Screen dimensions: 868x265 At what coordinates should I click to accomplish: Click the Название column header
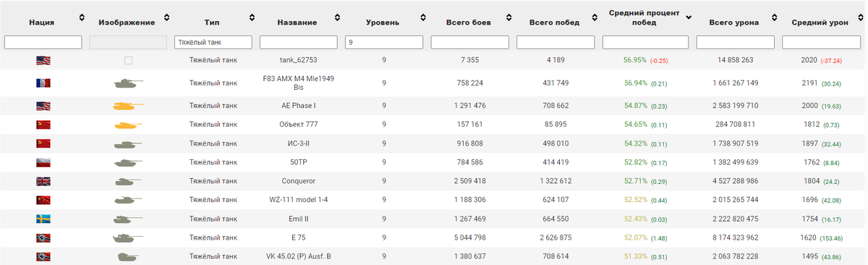coord(299,22)
